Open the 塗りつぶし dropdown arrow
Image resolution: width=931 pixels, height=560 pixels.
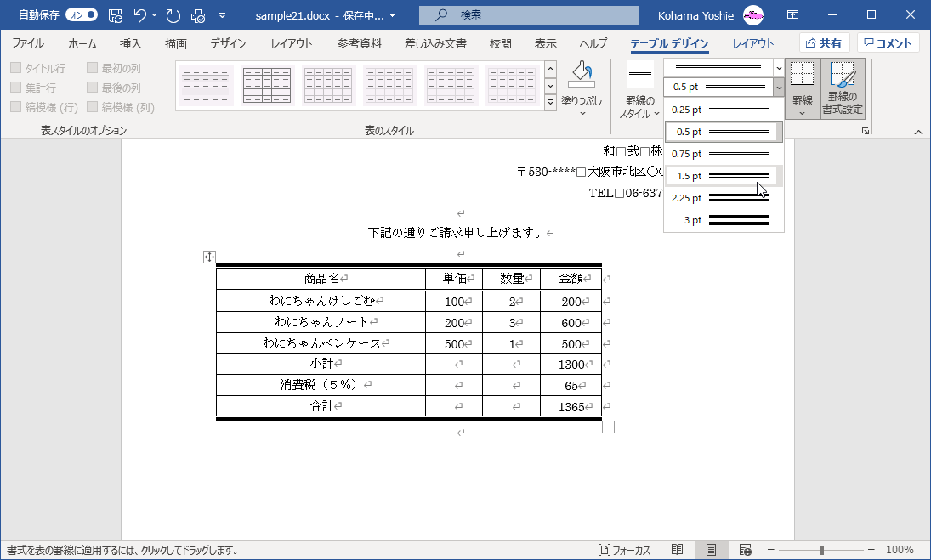582,113
